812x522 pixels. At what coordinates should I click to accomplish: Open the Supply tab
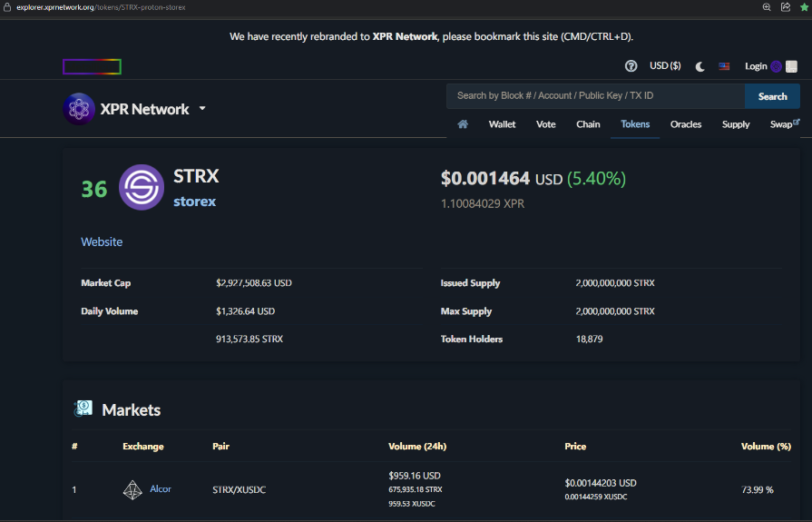tap(736, 124)
